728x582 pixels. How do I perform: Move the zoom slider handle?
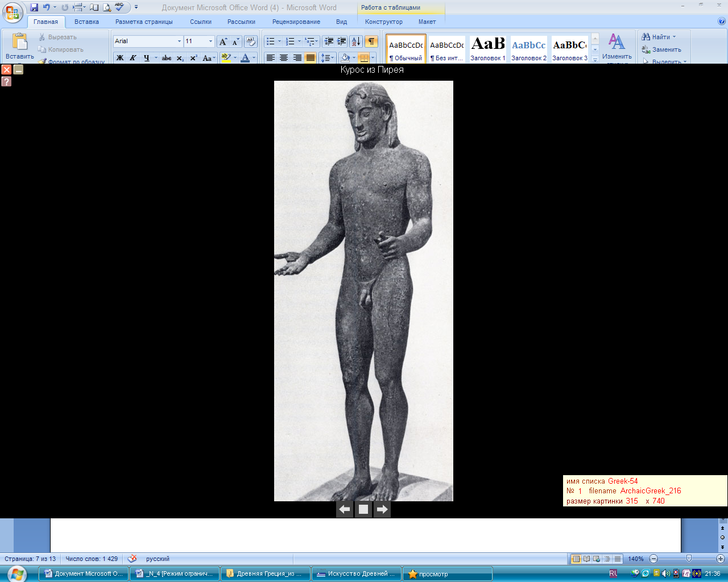coord(689,559)
